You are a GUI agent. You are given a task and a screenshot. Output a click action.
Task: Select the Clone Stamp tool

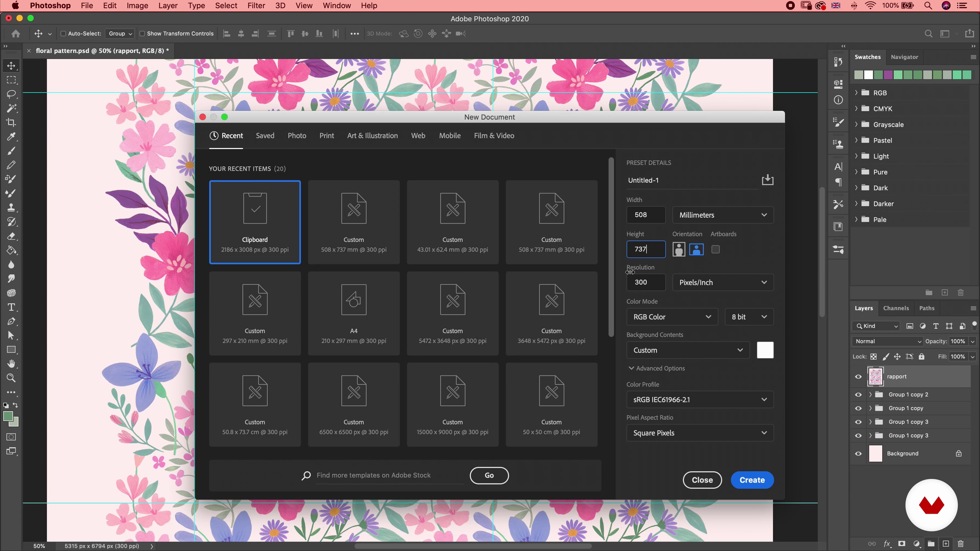point(11,208)
